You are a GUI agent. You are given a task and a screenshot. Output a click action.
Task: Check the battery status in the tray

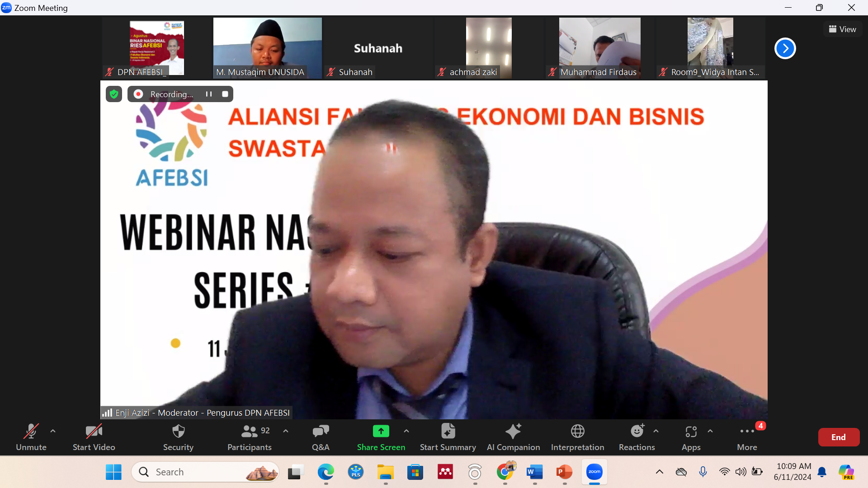point(757,472)
